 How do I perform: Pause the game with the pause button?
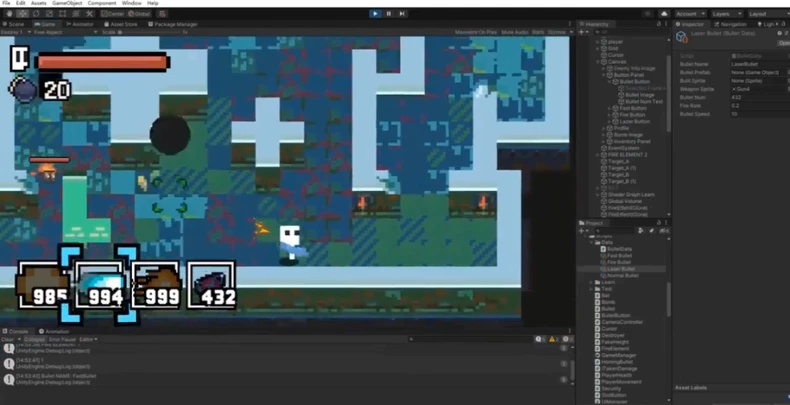[388, 14]
